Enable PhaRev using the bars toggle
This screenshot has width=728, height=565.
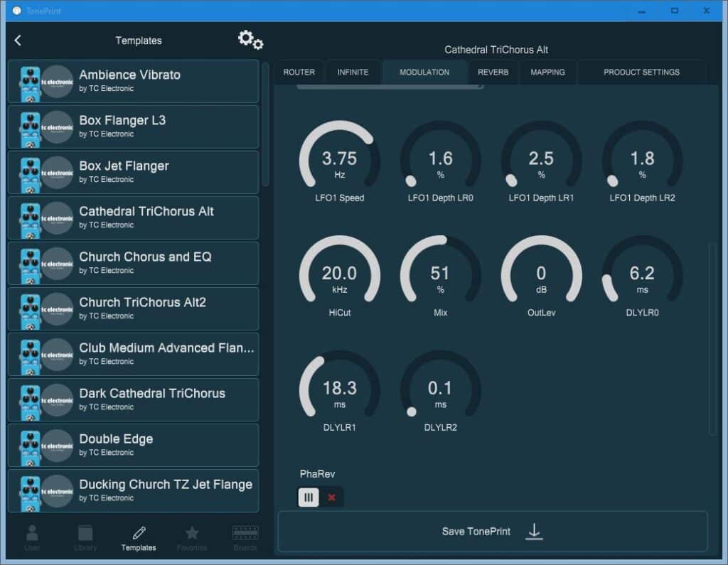(309, 497)
